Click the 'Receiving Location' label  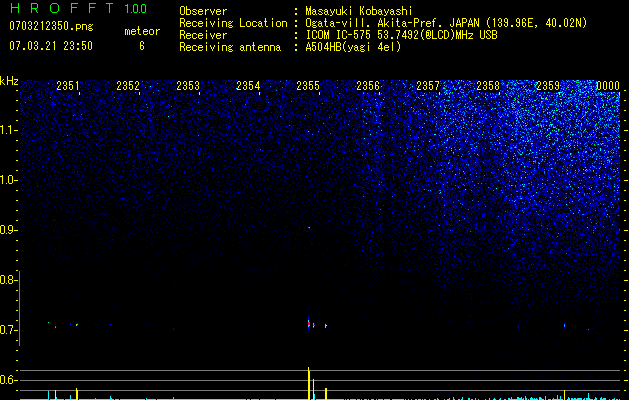pos(233,23)
